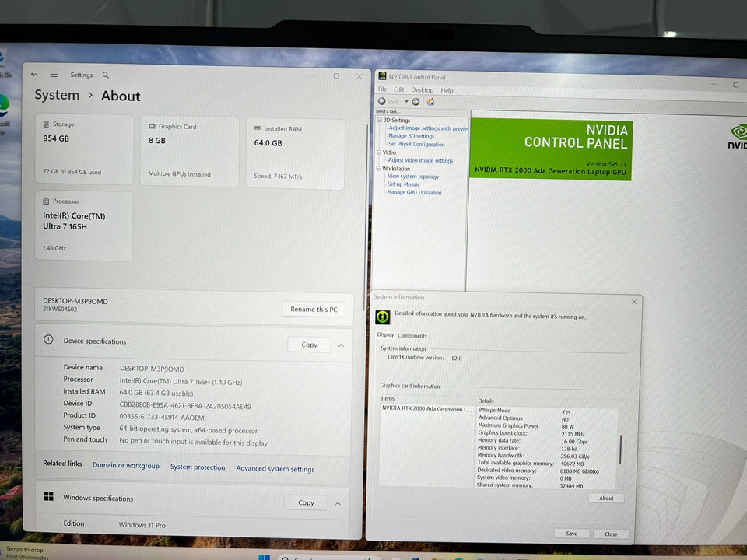
Task: Open Advanced system settings link
Action: point(275,468)
